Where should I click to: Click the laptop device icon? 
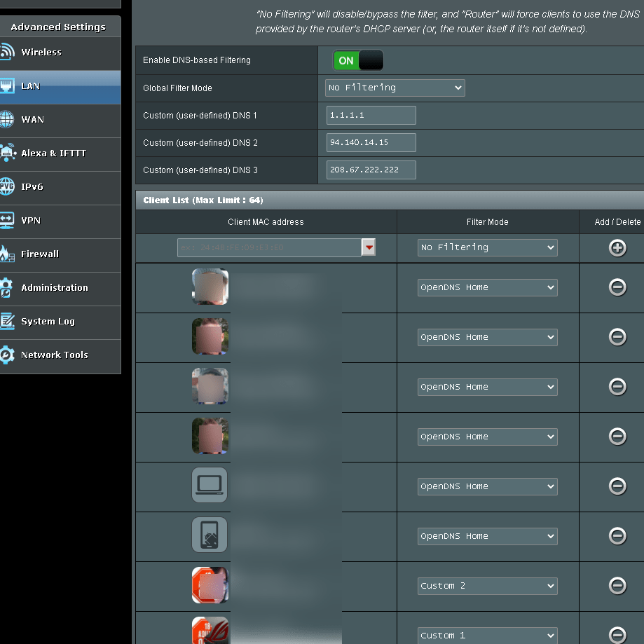tap(210, 485)
